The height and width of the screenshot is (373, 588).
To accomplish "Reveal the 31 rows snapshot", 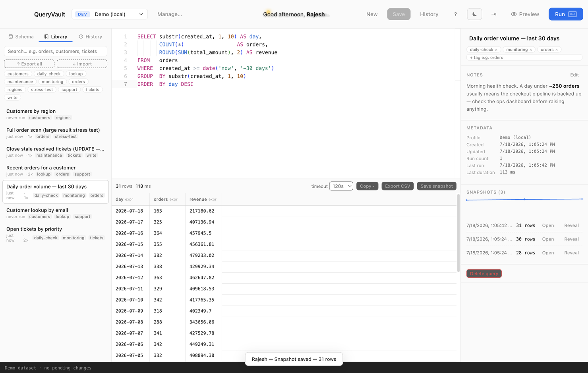I will (571, 225).
